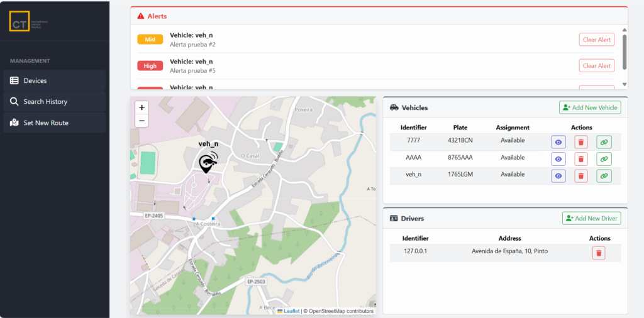Open the Leaflet attribution link

click(x=291, y=311)
